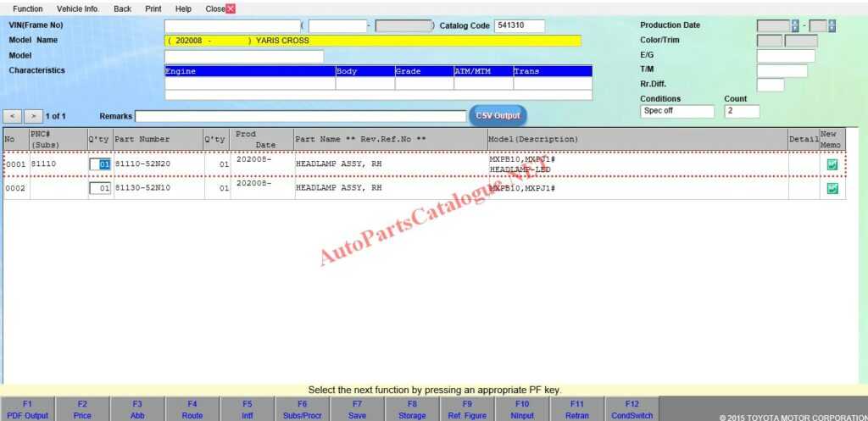Screen dimensions: 868x421
Task: Click Part Name Rev.Ref.No column header
Action: (x=391, y=140)
